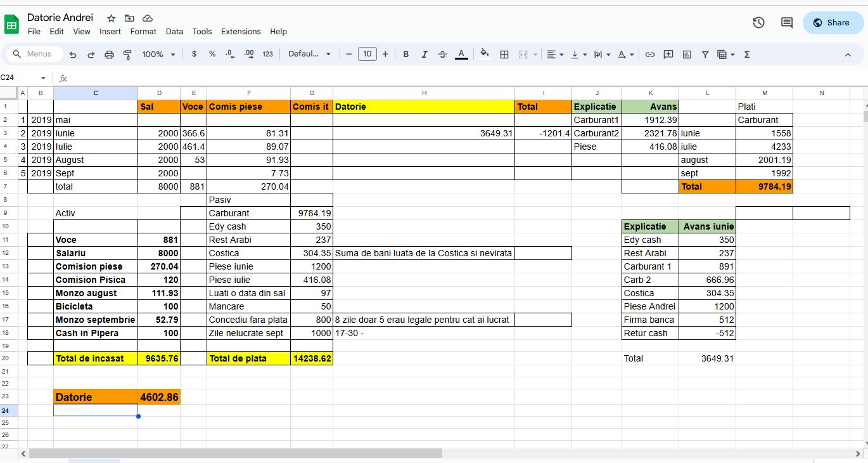The image size is (868, 463).
Task: Open the Extensions menu
Action: coord(241,32)
